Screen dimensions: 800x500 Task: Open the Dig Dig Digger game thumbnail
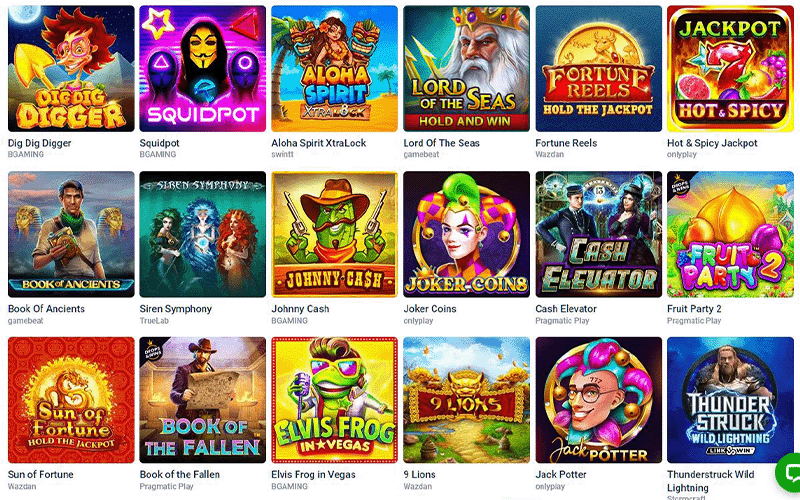click(x=71, y=69)
